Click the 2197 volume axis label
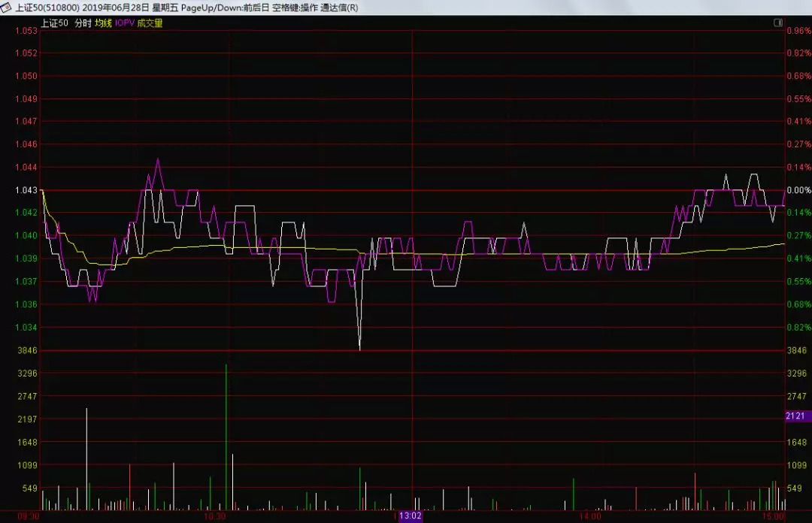This screenshot has width=812, height=523. point(28,419)
